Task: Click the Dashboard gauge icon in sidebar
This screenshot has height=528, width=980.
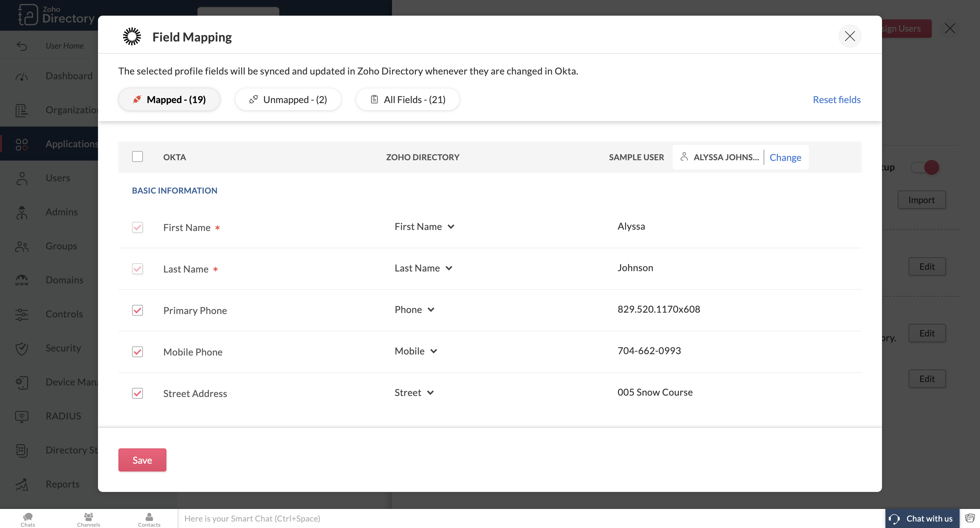Action: coord(22,77)
